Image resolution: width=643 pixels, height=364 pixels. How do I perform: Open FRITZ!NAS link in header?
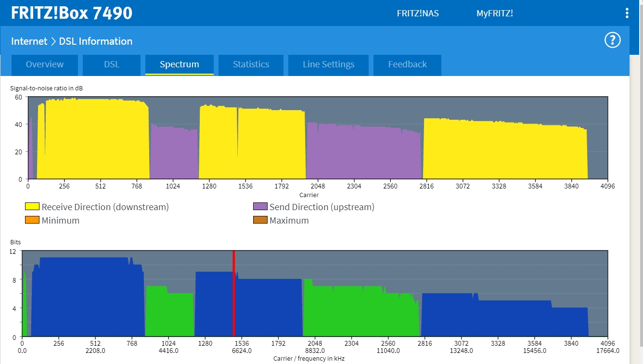[418, 13]
